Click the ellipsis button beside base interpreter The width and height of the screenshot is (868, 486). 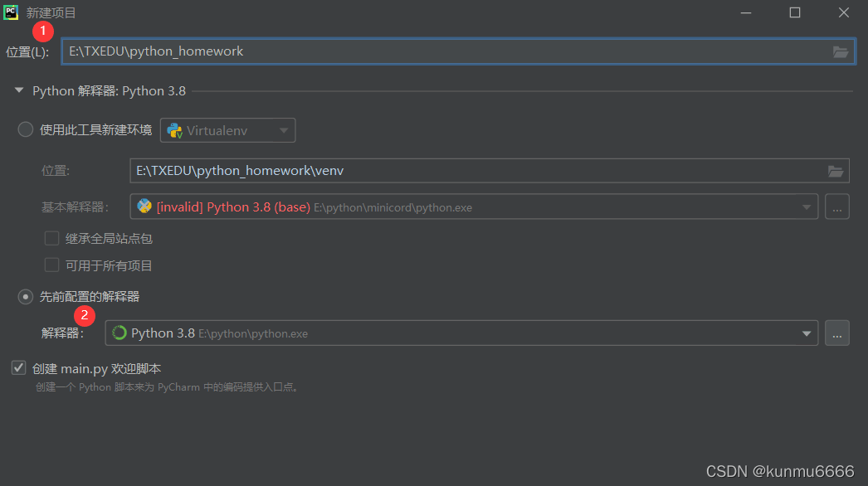837,207
